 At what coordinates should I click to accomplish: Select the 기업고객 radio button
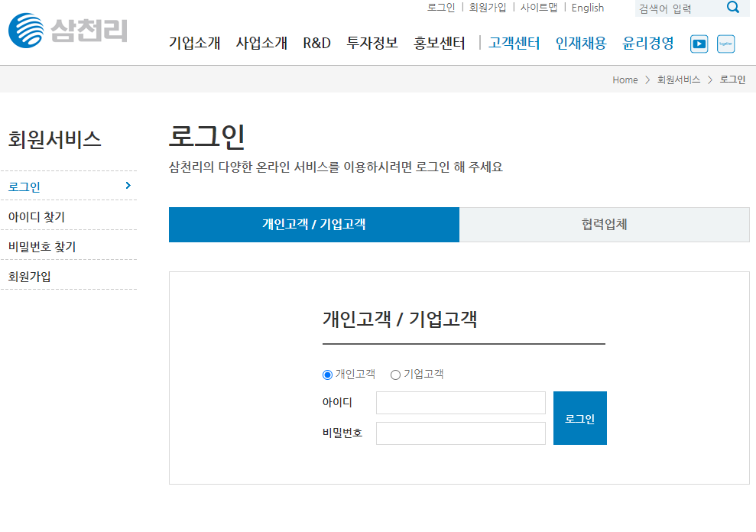(395, 375)
